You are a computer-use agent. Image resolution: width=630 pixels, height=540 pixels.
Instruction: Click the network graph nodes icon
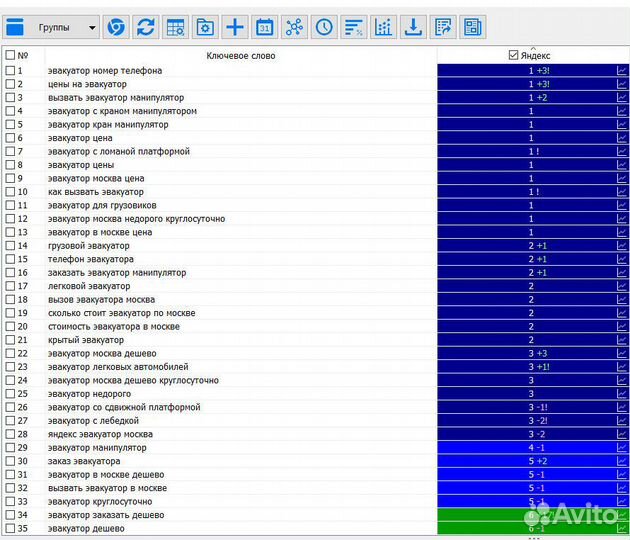click(294, 27)
